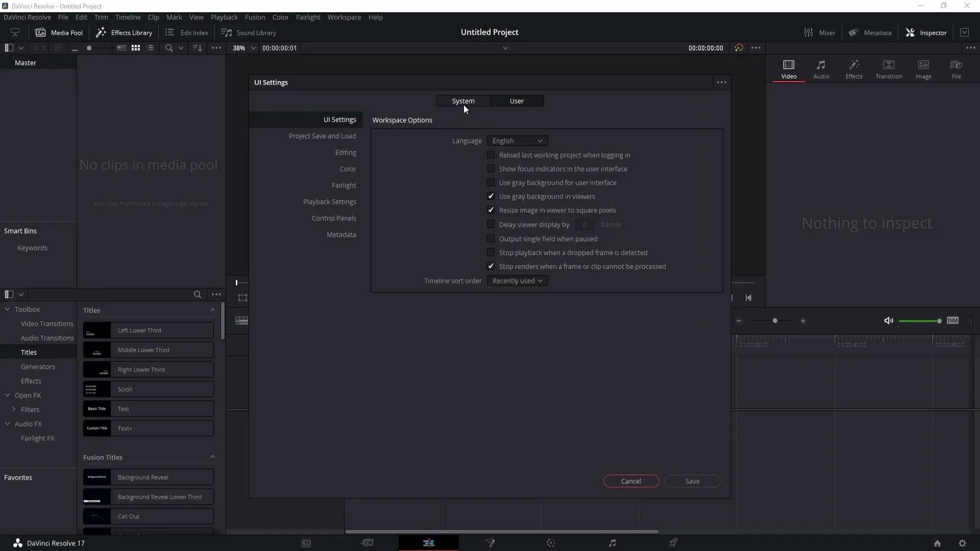Jump to first frame transport button
The width and height of the screenshot is (980, 551).
coord(748,297)
